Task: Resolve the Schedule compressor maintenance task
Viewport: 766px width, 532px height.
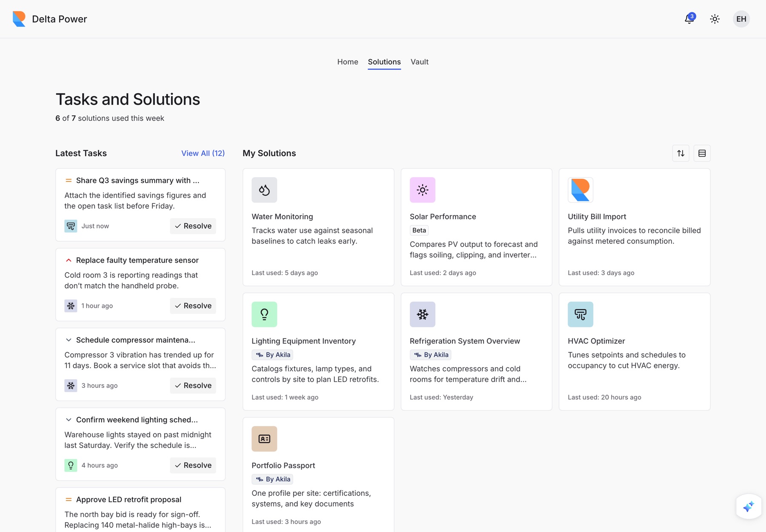Action: 193,386
